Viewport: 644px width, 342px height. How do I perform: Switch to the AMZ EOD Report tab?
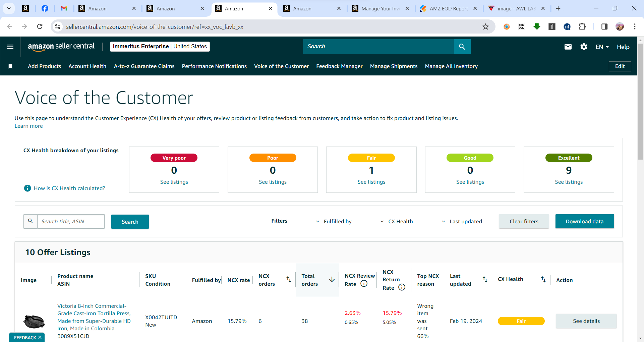[449, 9]
